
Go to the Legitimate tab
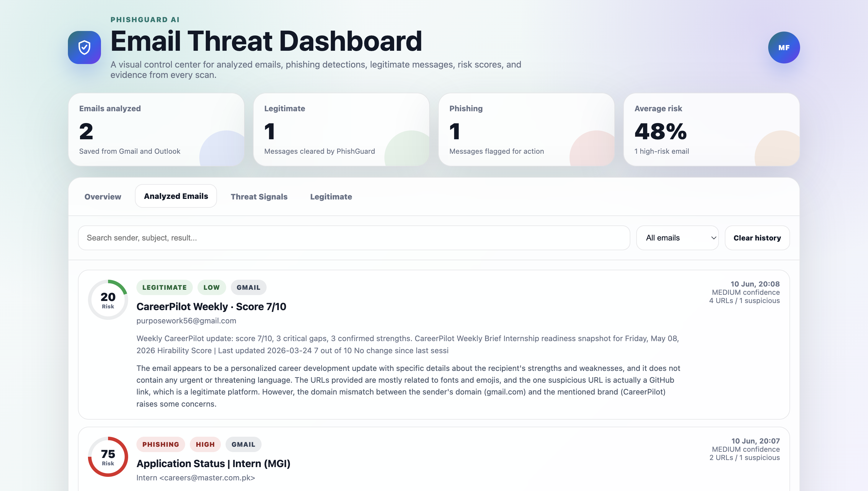(x=331, y=197)
